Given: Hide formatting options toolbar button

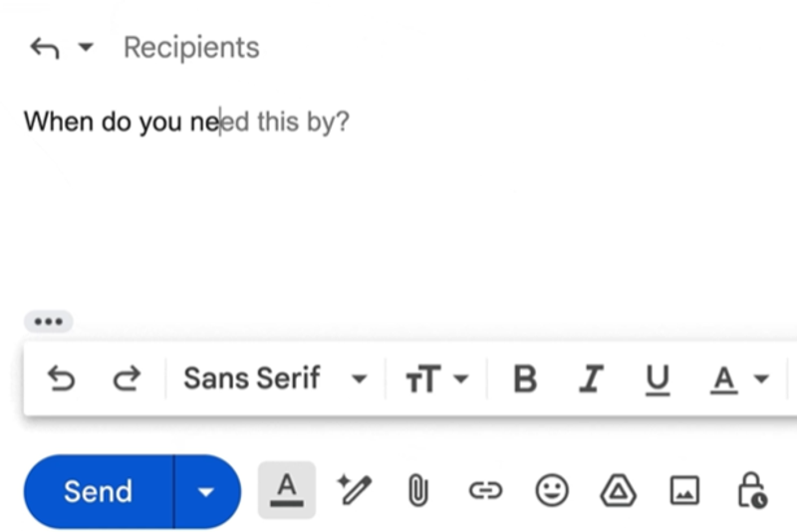Looking at the screenshot, I should click(287, 490).
